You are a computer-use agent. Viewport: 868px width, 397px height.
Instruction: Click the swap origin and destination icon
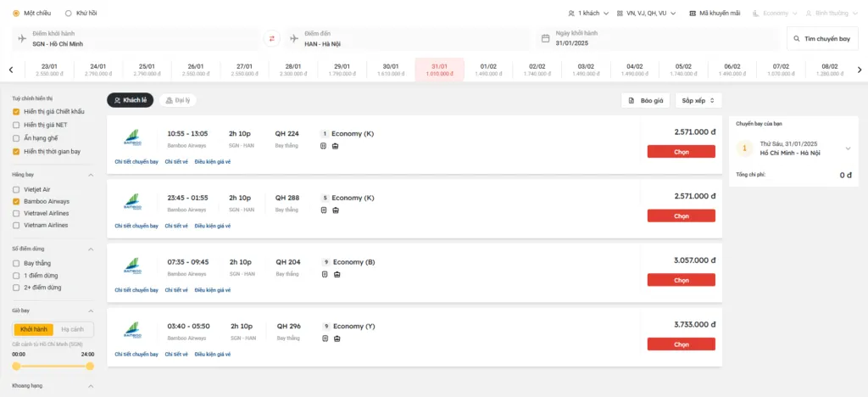tap(272, 38)
